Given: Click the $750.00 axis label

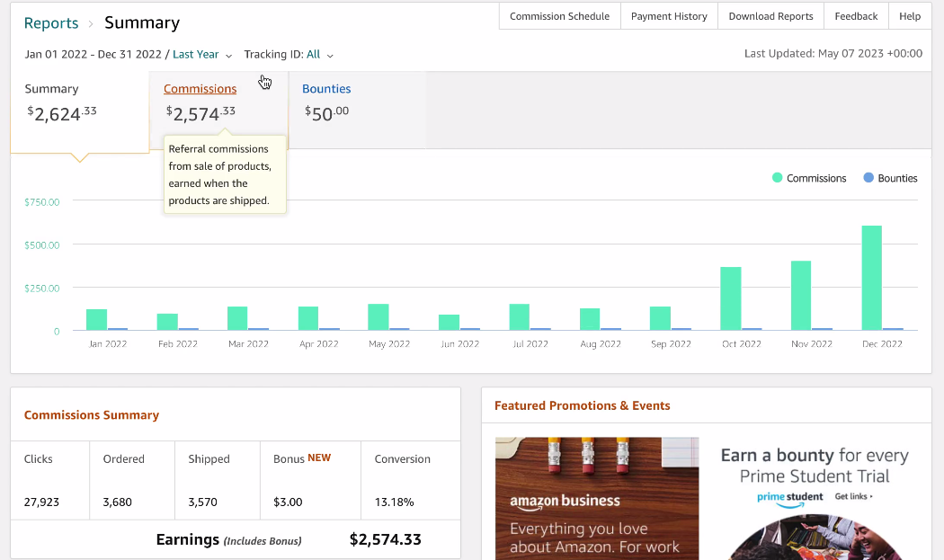Looking at the screenshot, I should [42, 201].
